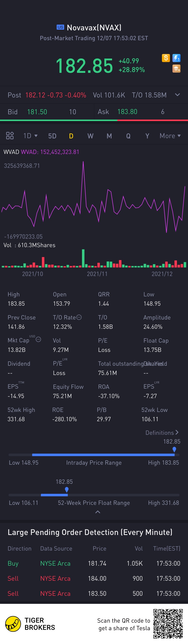Tap the orange stacked coins badge icon
This screenshot has width=188, height=644.
[x=176, y=69]
